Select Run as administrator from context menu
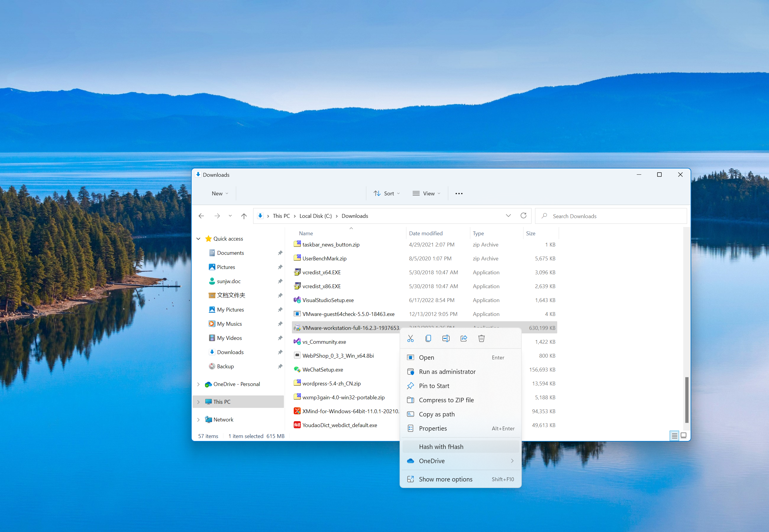The width and height of the screenshot is (769, 532). click(447, 371)
